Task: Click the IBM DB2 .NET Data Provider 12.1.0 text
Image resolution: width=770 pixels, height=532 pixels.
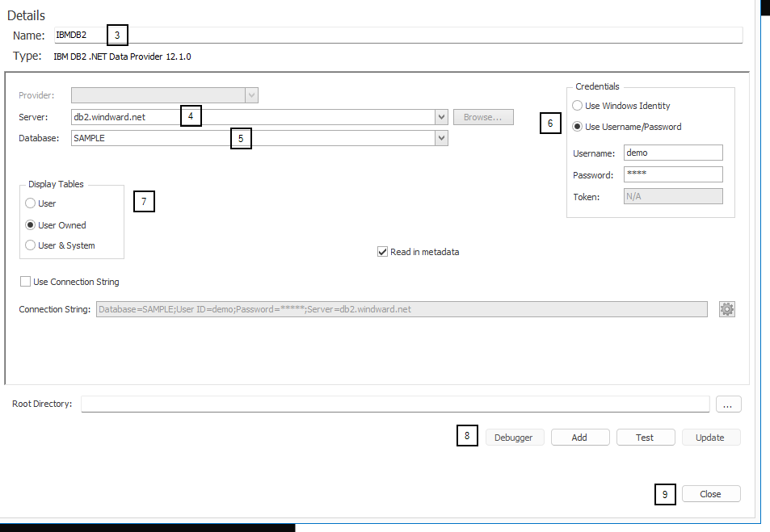Action: 122,57
